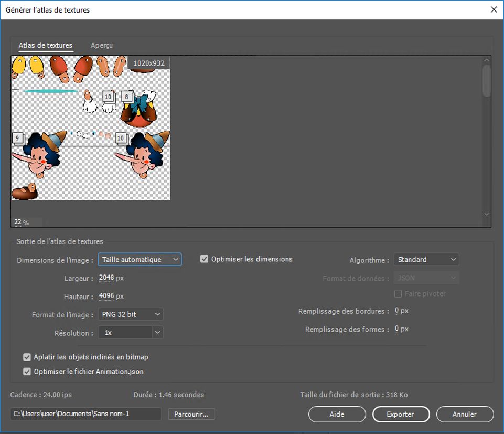The image size is (504, 434).
Task: Cancel with the Annuler button
Action: click(465, 414)
